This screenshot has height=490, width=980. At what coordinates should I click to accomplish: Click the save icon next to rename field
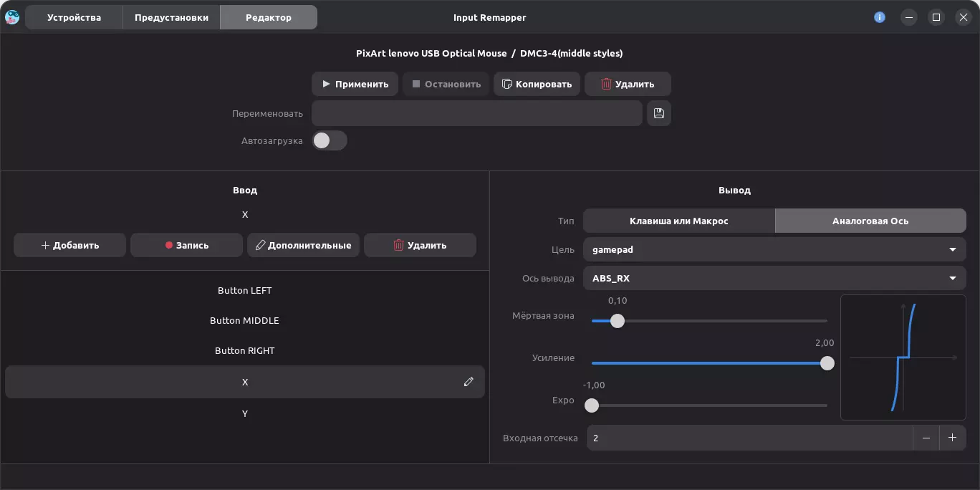point(659,113)
